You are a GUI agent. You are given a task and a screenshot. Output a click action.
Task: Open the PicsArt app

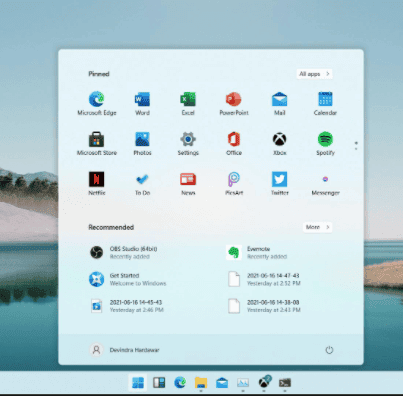coord(234,183)
